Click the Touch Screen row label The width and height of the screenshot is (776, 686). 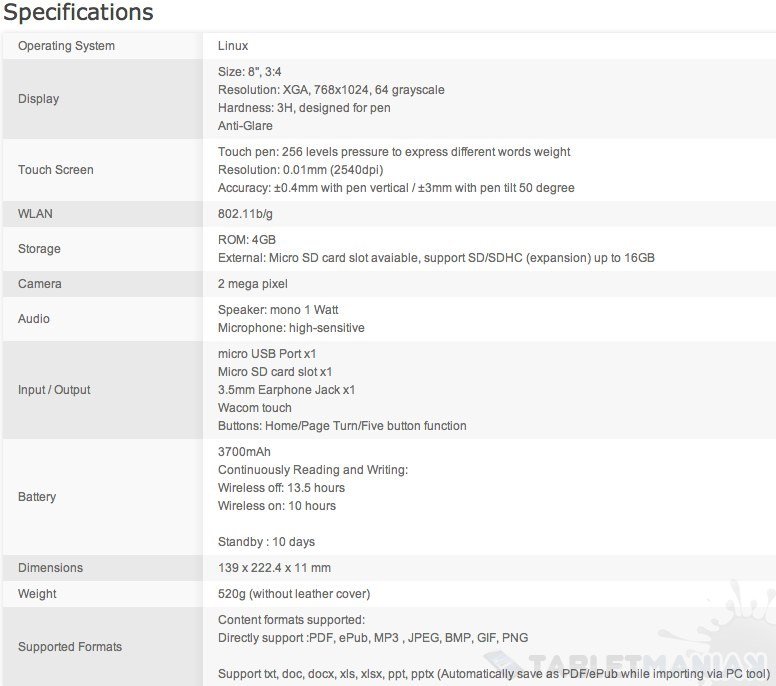tap(56, 170)
